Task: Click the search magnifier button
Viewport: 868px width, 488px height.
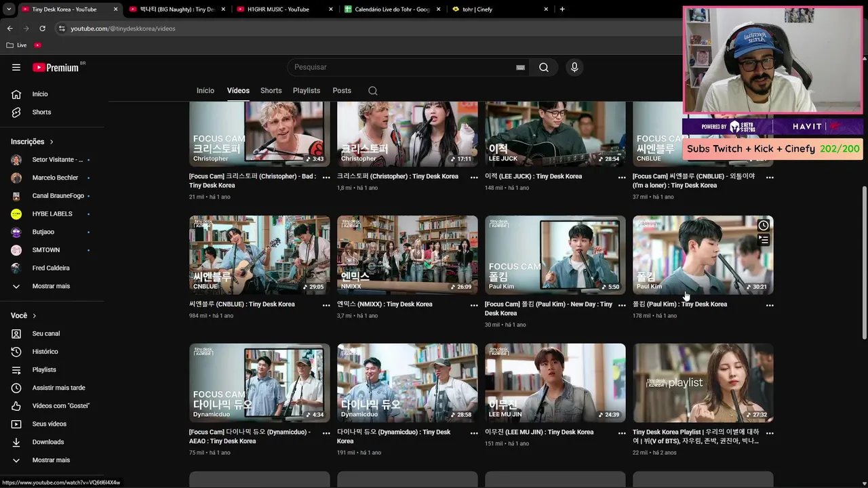Action: (544, 67)
